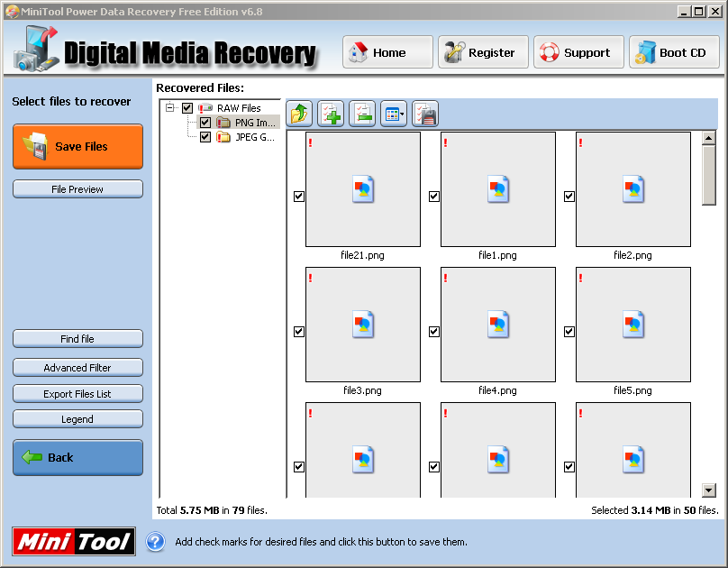Open the Support page
This screenshot has height=568, width=728.
tap(578, 52)
